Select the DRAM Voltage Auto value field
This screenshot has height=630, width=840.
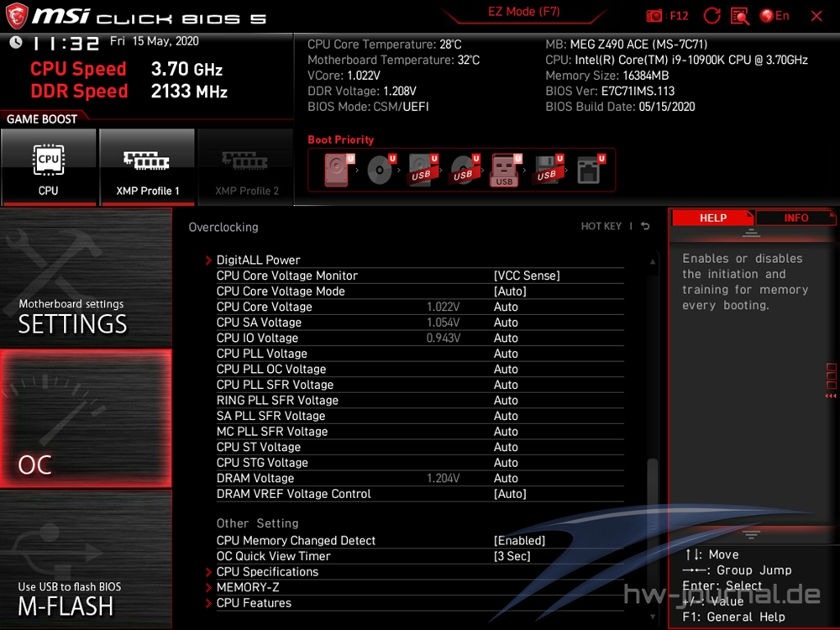(506, 478)
